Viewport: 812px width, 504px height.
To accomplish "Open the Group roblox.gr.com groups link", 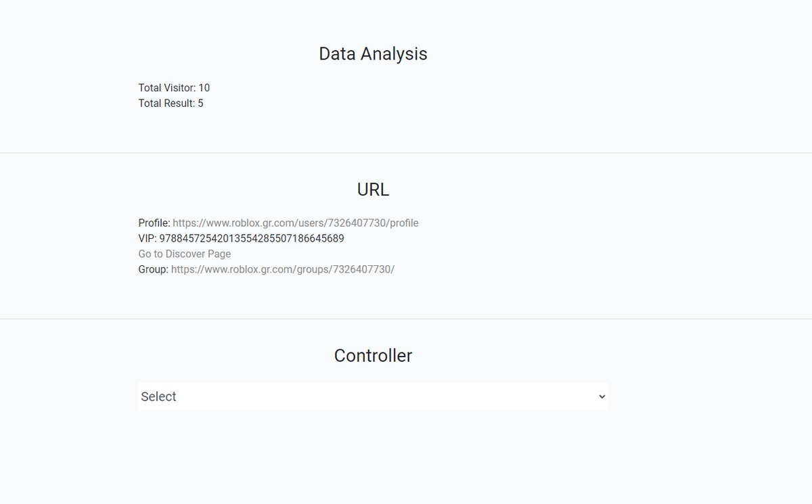I will [283, 269].
